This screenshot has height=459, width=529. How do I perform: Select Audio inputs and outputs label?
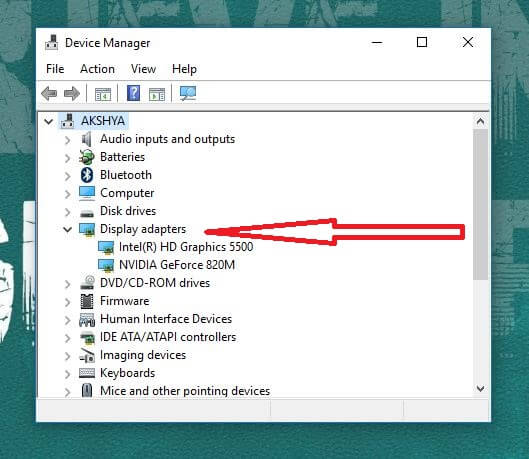pyautogui.click(x=167, y=139)
